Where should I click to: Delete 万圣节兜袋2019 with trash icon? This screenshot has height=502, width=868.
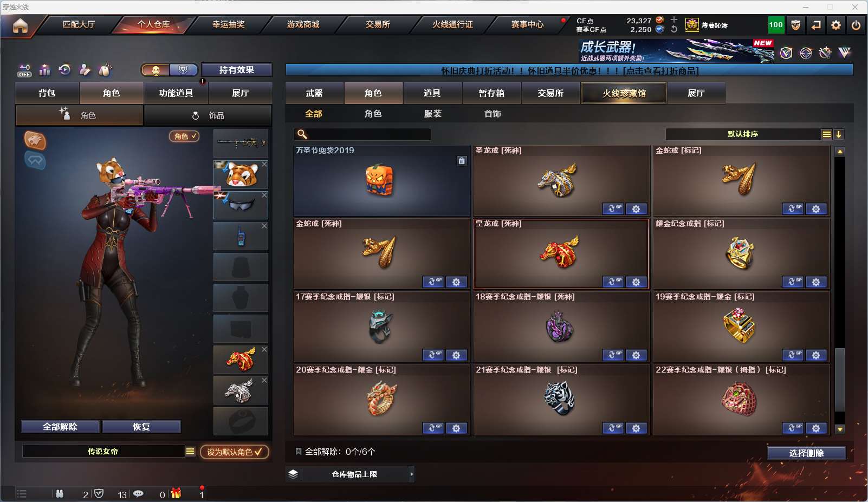coord(462,160)
